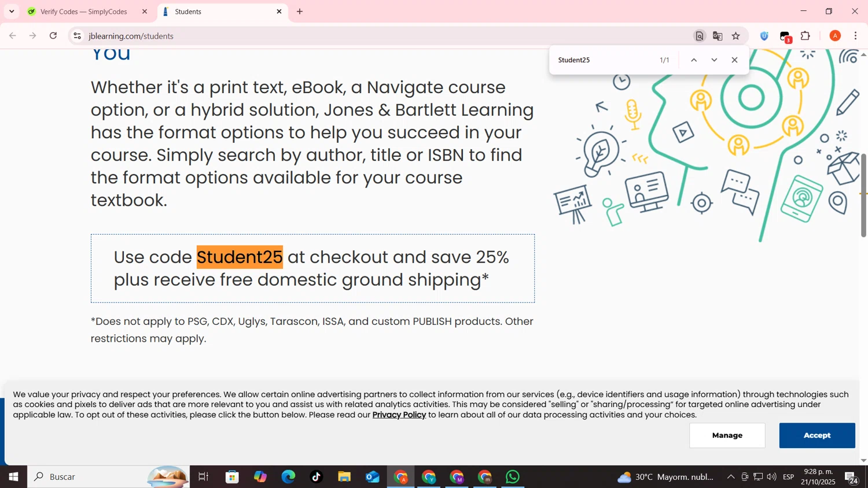Image resolution: width=868 pixels, height=488 pixels.
Task: Jump to next find result
Action: point(714,60)
